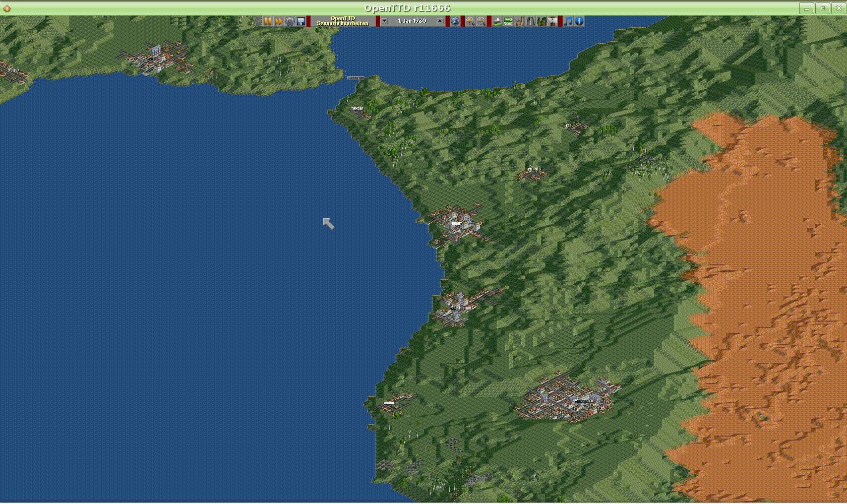Click the Fes town label
The width and height of the screenshot is (847, 504).
pyautogui.click(x=569, y=126)
